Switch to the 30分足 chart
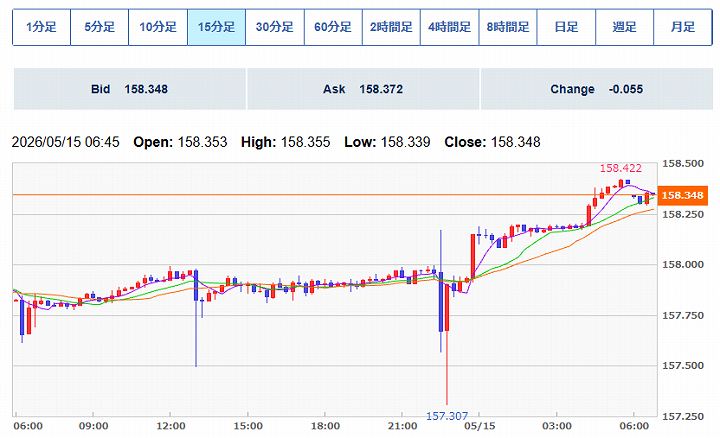Screen dimensions: 720x438 coord(275,27)
